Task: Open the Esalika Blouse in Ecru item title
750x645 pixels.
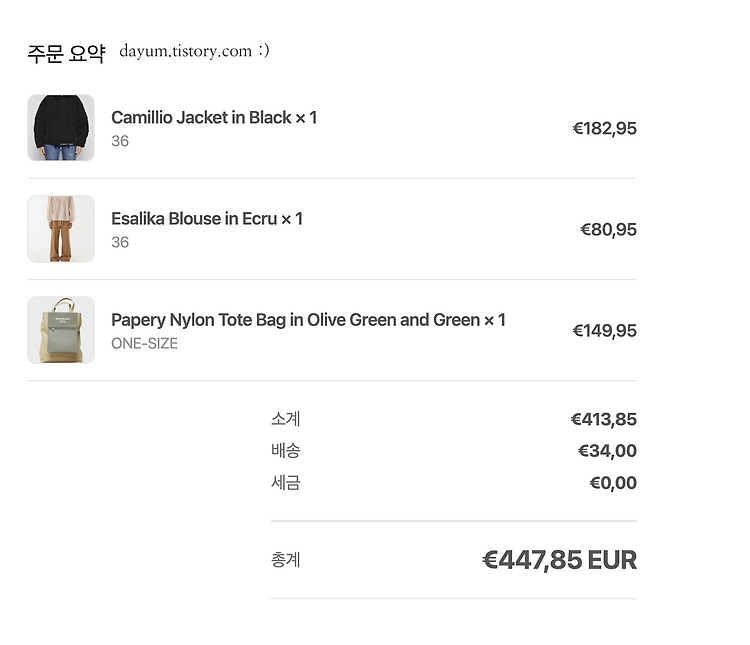Action: tap(207, 219)
